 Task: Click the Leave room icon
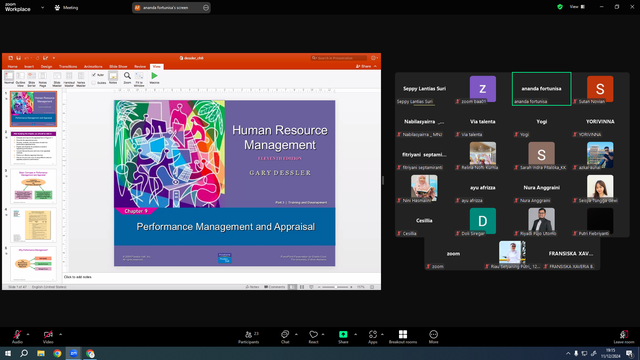coord(624,334)
